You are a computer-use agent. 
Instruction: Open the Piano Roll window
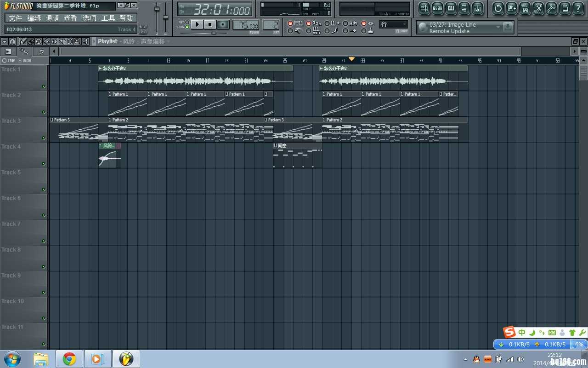coord(451,8)
